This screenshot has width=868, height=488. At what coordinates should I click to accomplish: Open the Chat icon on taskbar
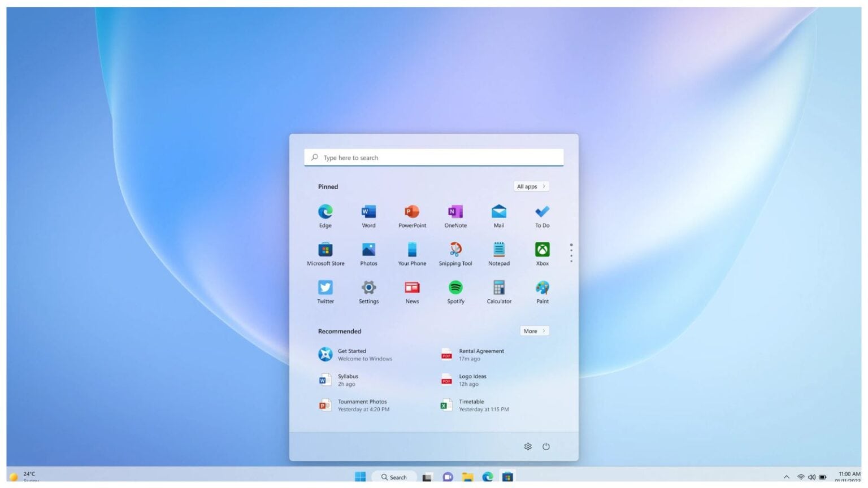click(448, 477)
